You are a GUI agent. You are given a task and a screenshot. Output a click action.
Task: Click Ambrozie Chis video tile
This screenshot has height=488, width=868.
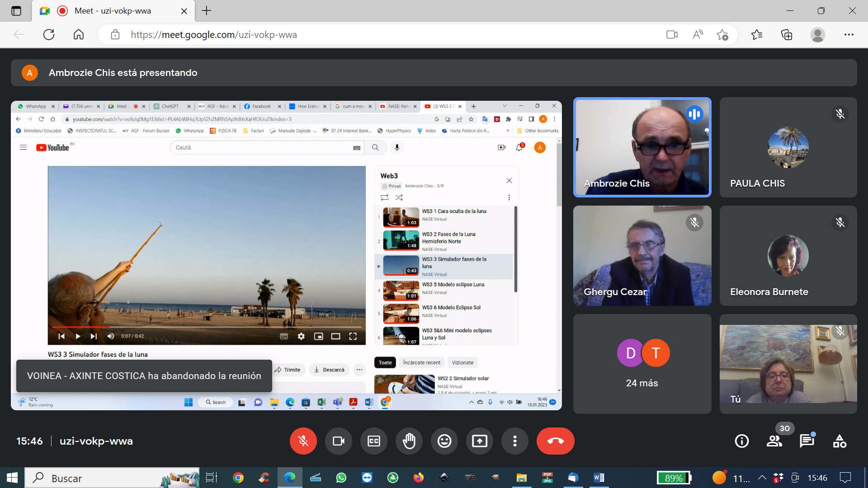(642, 147)
